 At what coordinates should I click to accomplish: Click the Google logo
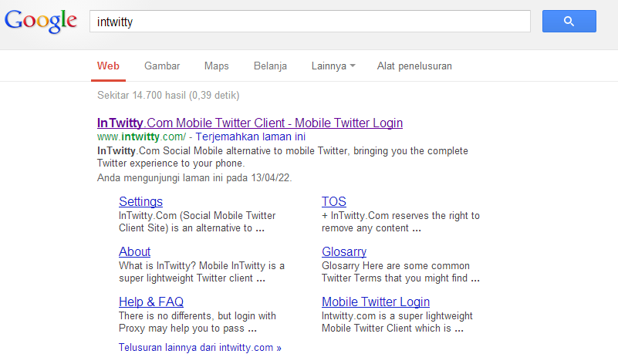pos(41,22)
